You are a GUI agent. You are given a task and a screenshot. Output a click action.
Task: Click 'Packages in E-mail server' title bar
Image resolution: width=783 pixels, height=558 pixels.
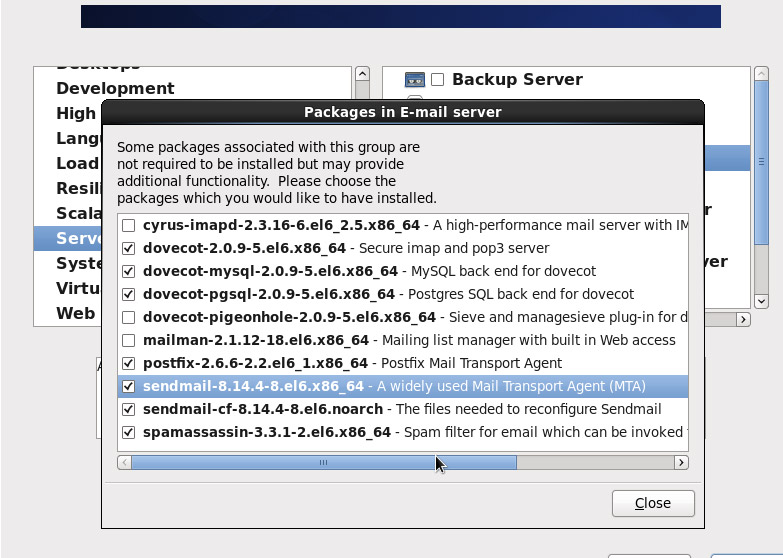(403, 112)
